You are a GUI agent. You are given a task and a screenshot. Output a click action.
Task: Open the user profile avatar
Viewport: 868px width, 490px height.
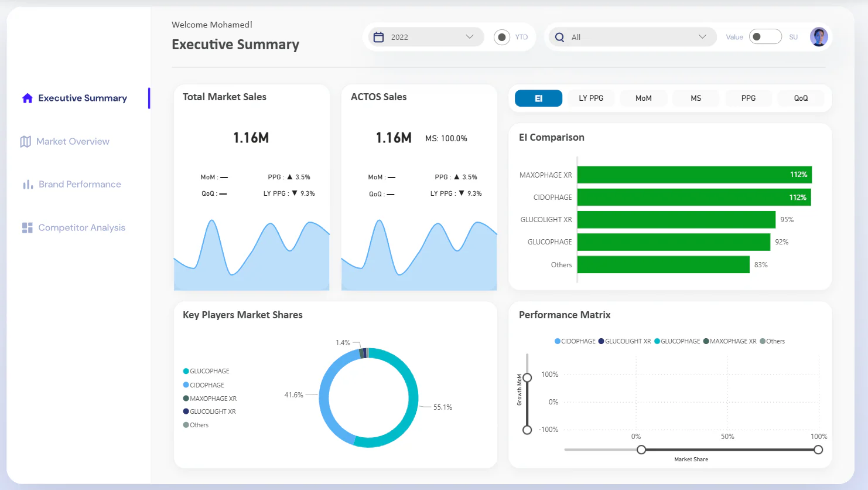point(819,37)
